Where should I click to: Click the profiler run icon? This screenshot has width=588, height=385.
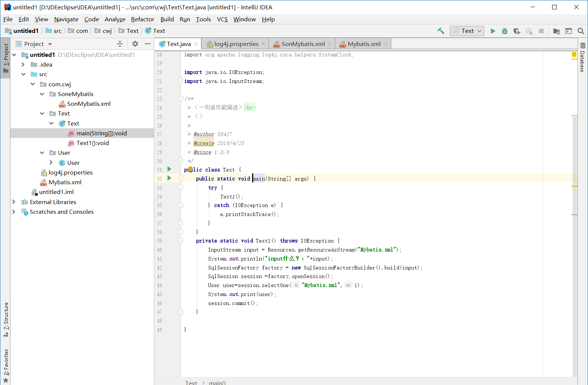click(x=529, y=31)
